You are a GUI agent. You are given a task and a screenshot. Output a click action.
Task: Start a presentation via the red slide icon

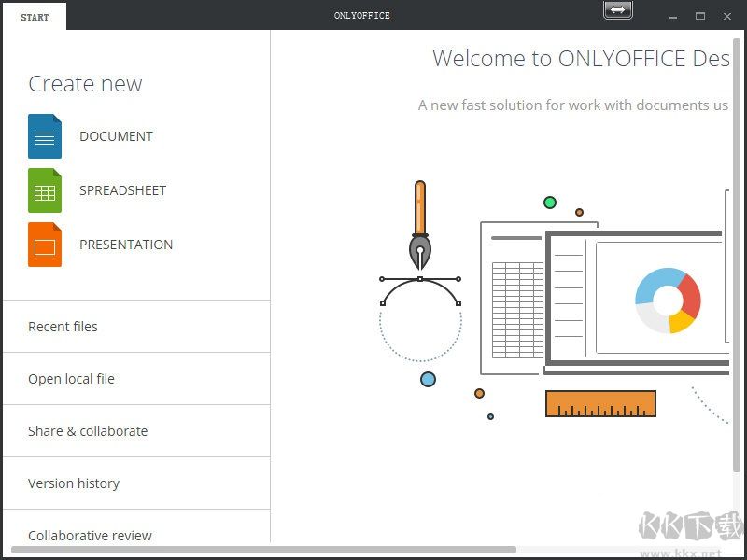(43, 245)
